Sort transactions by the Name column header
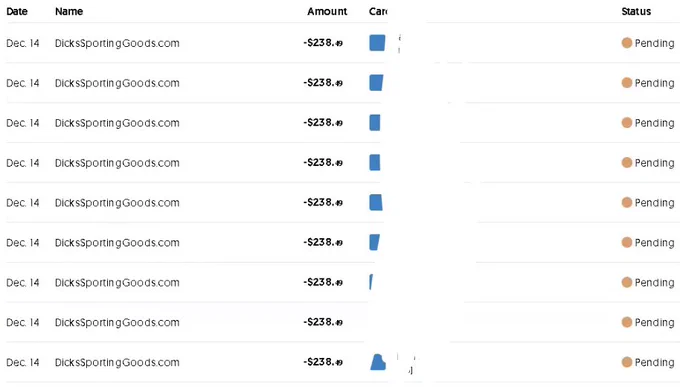This screenshot has height=387, width=680. click(69, 11)
